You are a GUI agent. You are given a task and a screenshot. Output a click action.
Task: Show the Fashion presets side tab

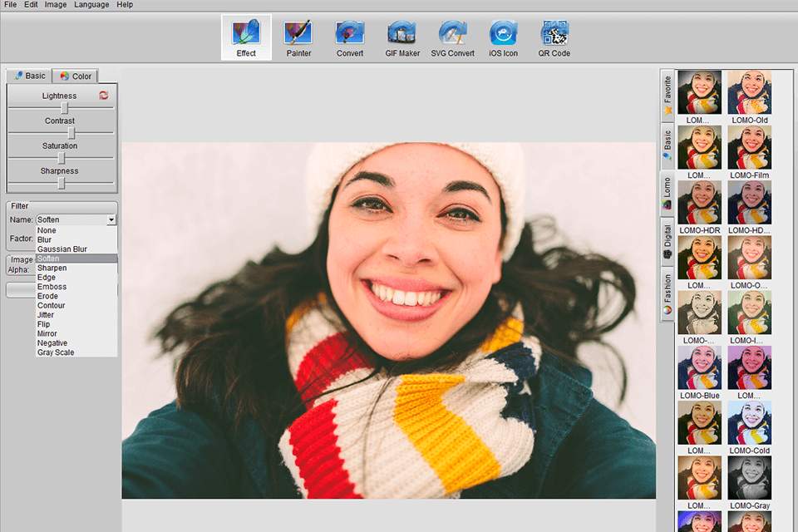[x=667, y=294]
